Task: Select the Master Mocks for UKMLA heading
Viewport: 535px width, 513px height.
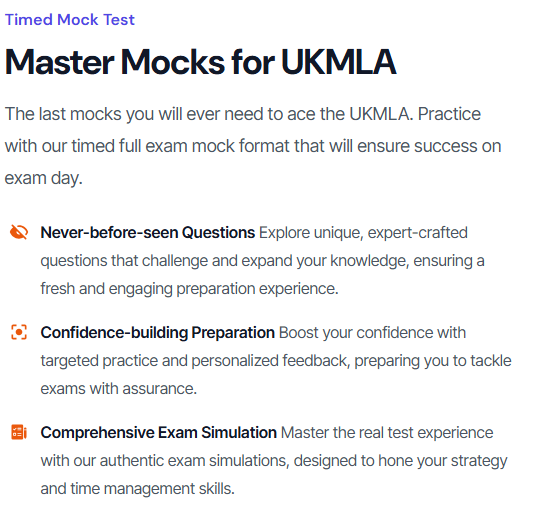Action: 200,62
